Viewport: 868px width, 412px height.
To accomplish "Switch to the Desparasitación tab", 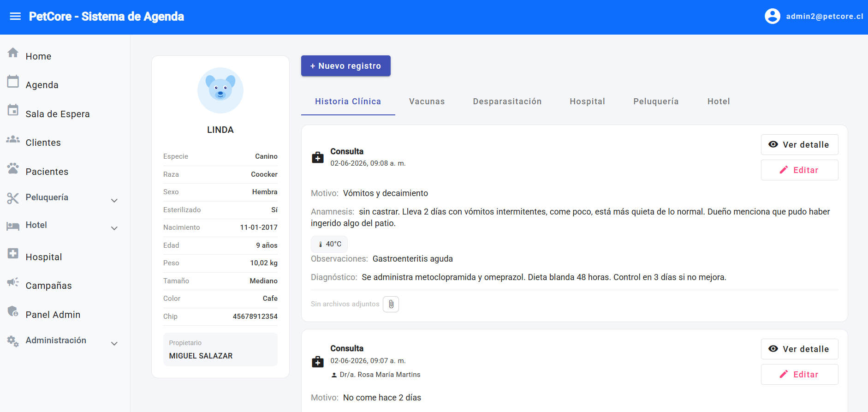I will click(x=507, y=102).
